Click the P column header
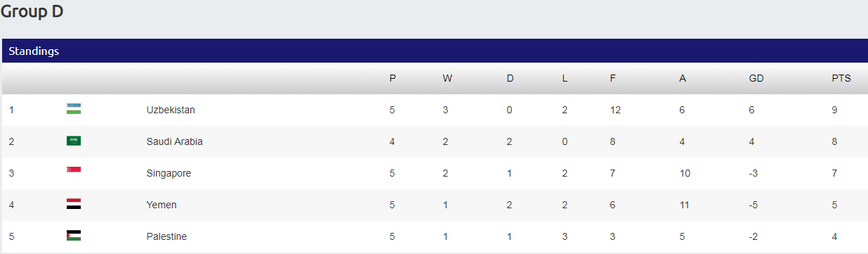868x254 pixels. pos(393,78)
